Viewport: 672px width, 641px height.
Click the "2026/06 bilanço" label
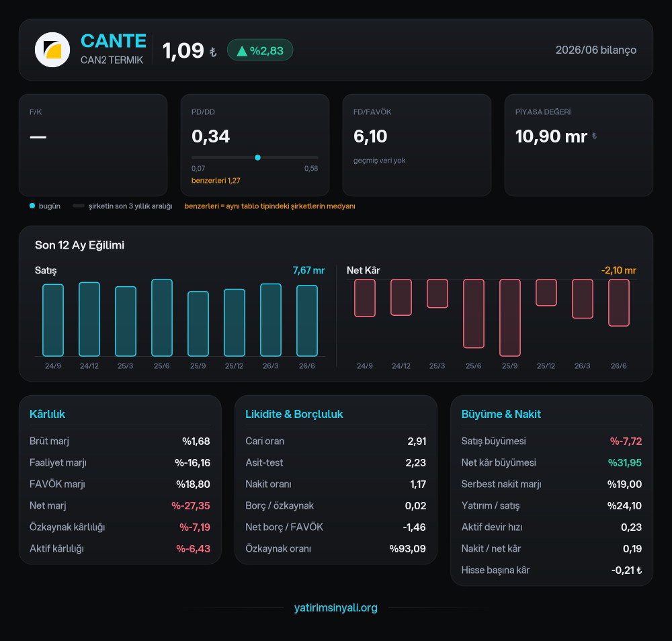pos(595,50)
